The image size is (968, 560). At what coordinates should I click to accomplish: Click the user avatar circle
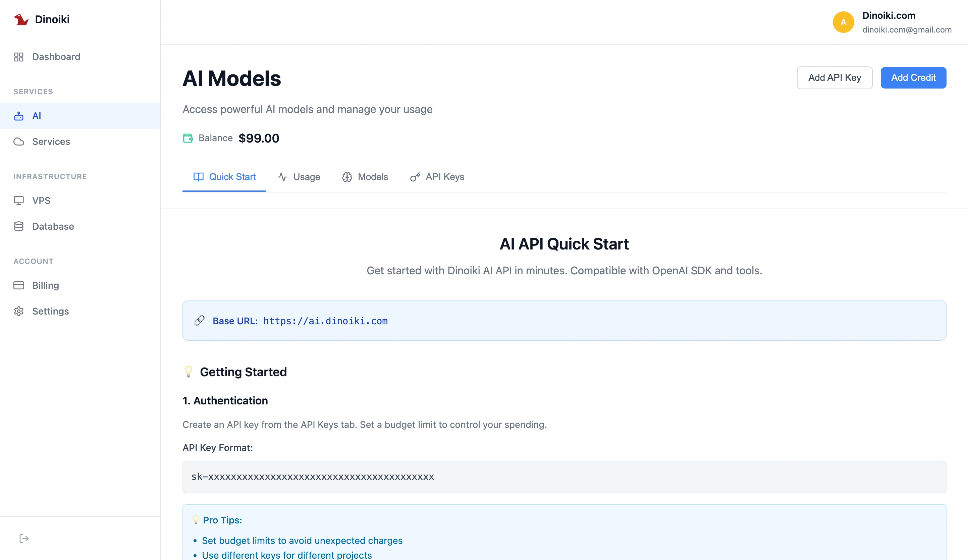pos(843,22)
